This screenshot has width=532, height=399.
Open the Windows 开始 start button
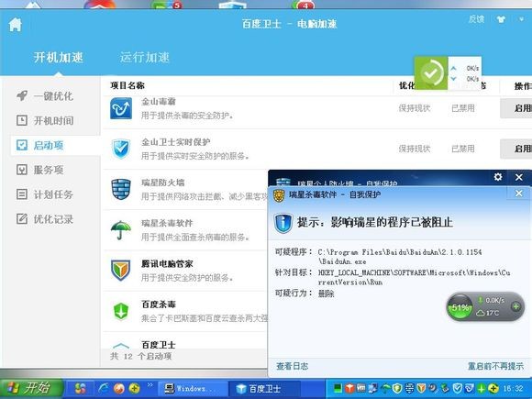pyautogui.click(x=32, y=388)
